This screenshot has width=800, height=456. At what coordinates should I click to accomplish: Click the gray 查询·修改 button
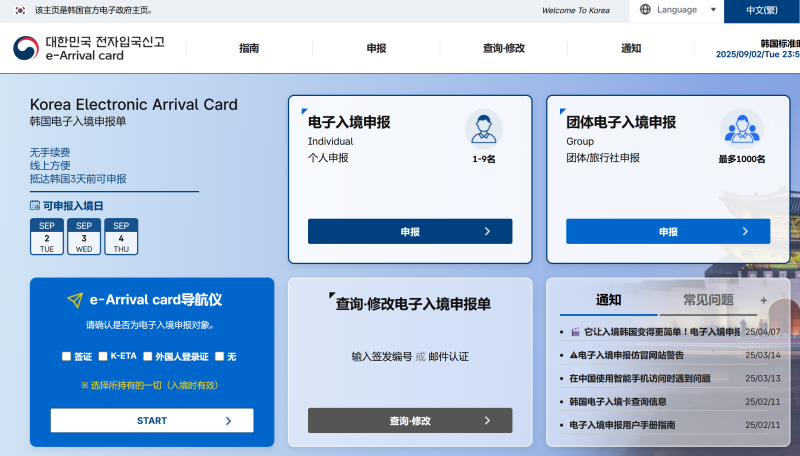[x=410, y=420]
